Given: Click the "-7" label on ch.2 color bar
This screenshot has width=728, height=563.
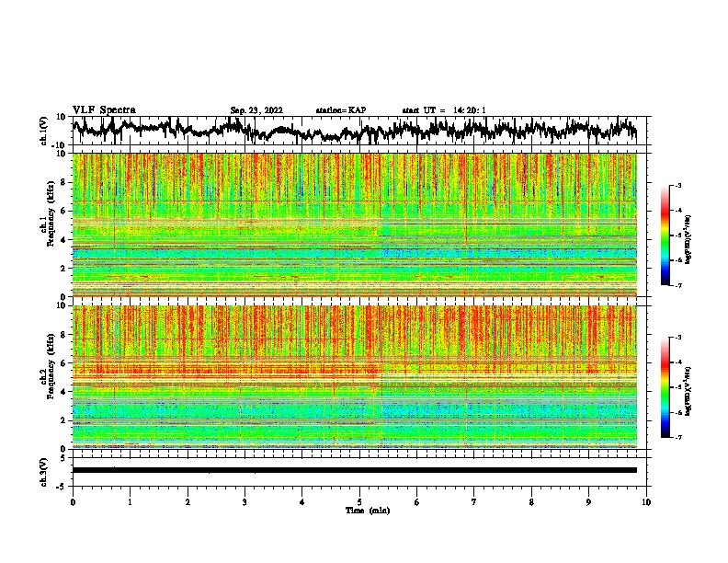Looking at the screenshot, I should tap(678, 437).
